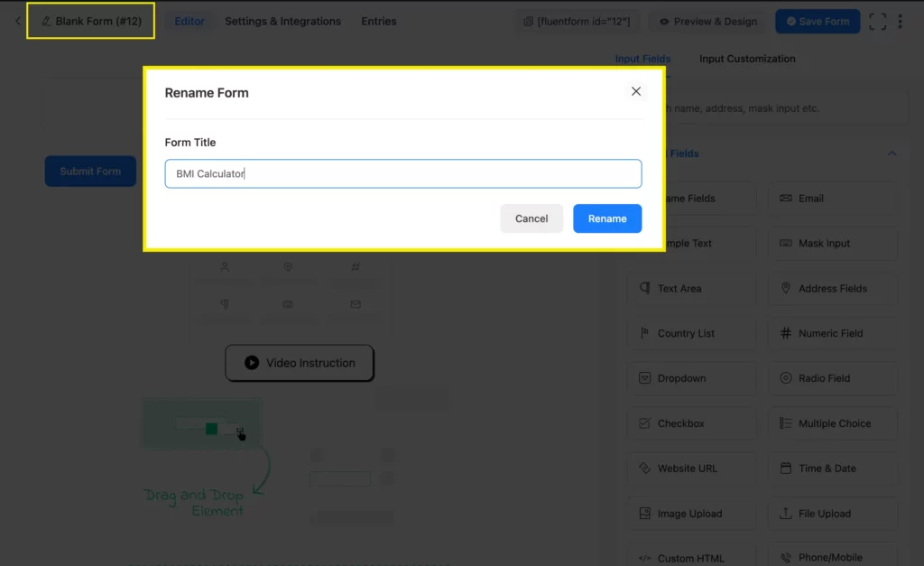Select the Country List field

691,333
